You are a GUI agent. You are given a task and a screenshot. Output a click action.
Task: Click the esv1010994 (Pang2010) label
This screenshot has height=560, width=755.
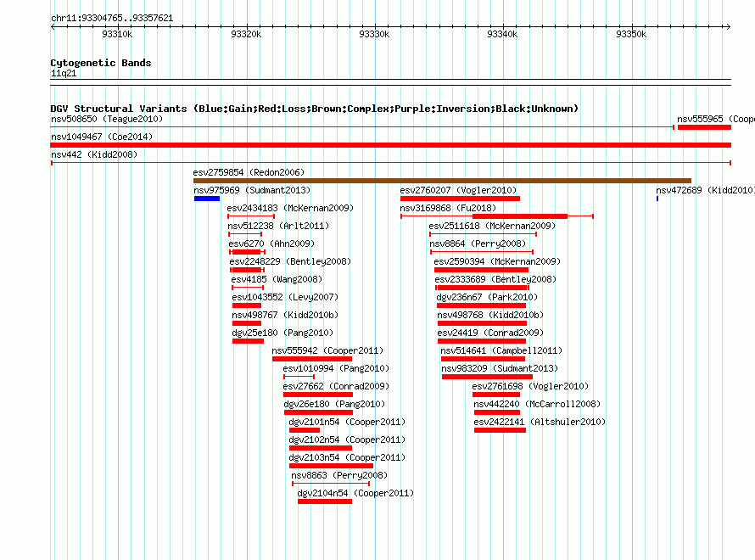(x=336, y=368)
